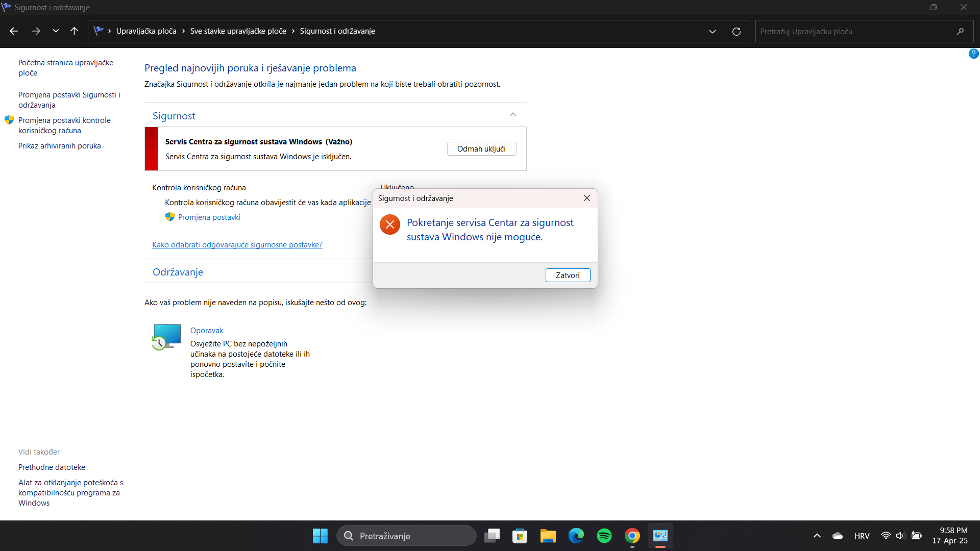Click the Task View taskbar icon

click(492, 536)
